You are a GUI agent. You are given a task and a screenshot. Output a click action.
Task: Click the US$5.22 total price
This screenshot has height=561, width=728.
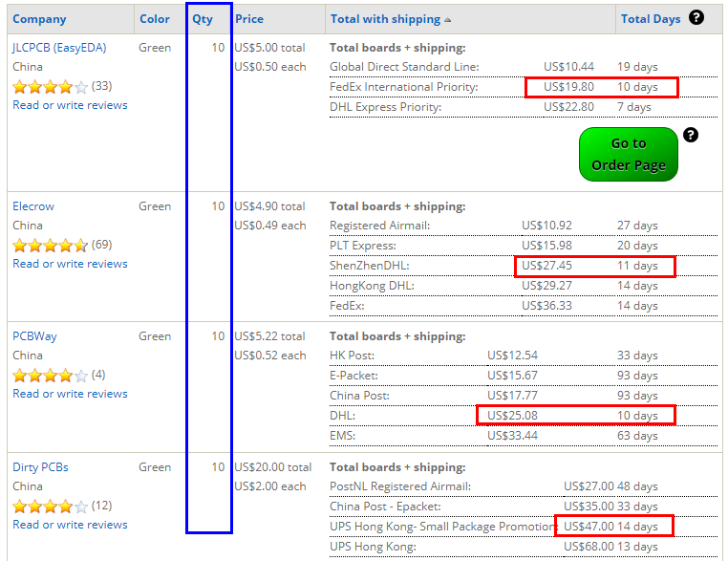pos(269,336)
